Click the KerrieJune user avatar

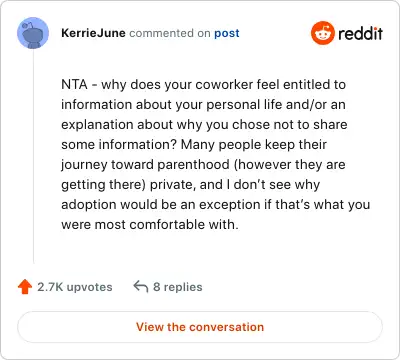[33, 33]
